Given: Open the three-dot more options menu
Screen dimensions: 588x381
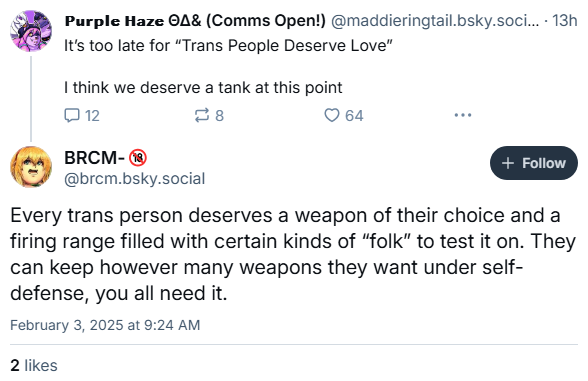Looking at the screenshot, I should coord(462,115).
